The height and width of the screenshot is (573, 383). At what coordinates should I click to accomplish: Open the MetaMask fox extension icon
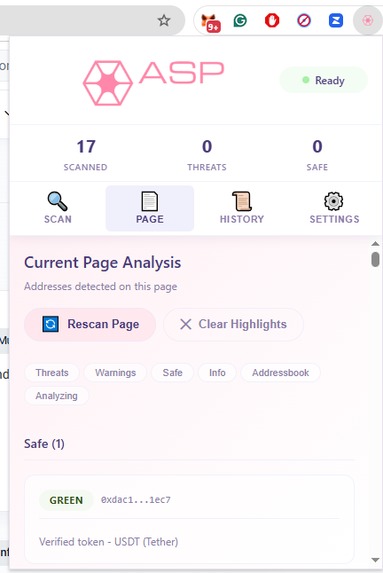(x=210, y=22)
